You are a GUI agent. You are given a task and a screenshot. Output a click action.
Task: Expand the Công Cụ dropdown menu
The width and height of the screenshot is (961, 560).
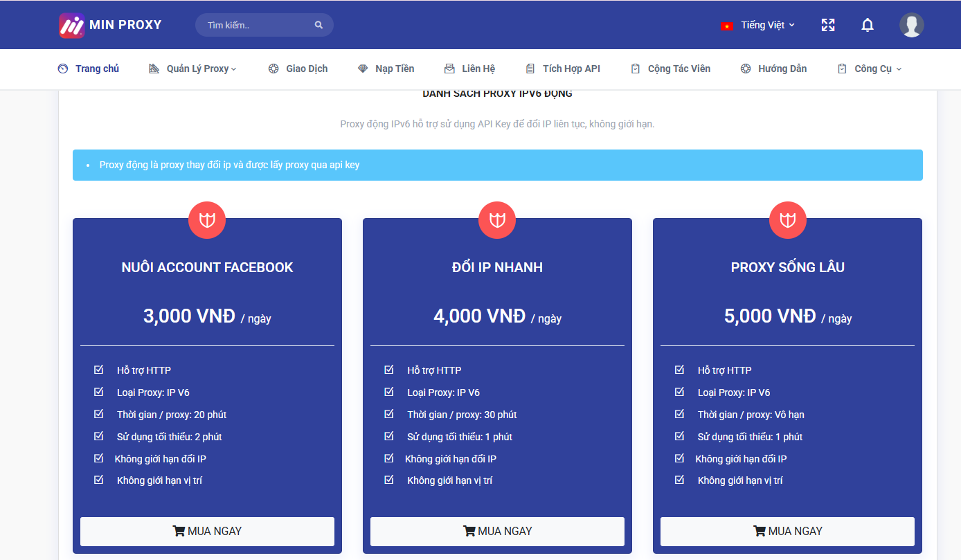tap(870, 69)
